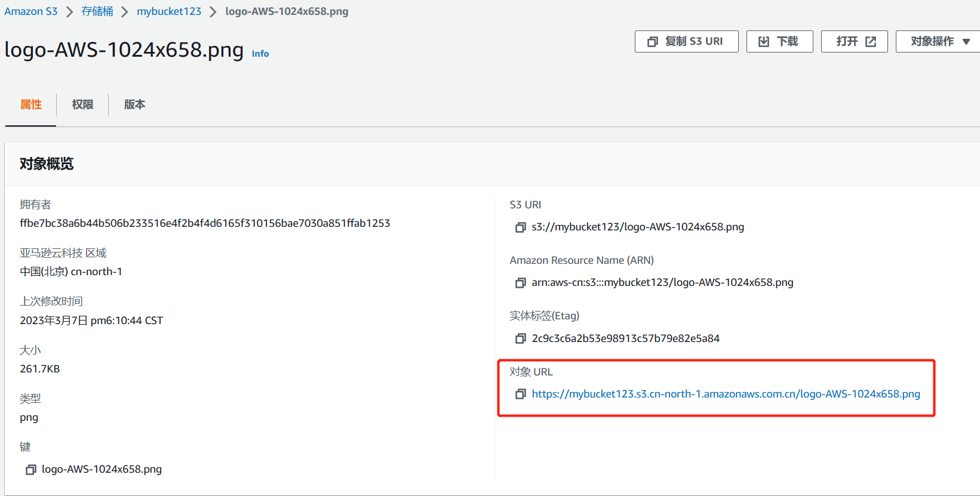Viewport: 980px width, 496px height.
Task: Select the owner ID ffbe7bc38a6b text
Action: [x=205, y=223]
